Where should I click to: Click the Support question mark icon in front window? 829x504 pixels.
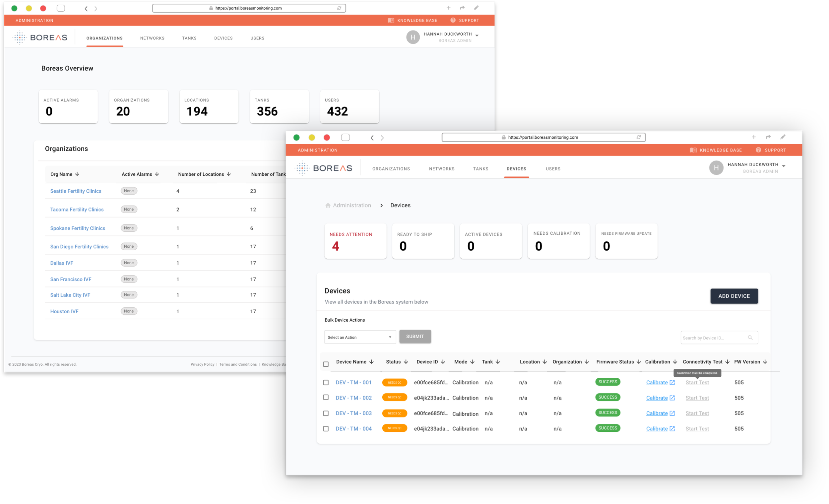[x=758, y=150]
